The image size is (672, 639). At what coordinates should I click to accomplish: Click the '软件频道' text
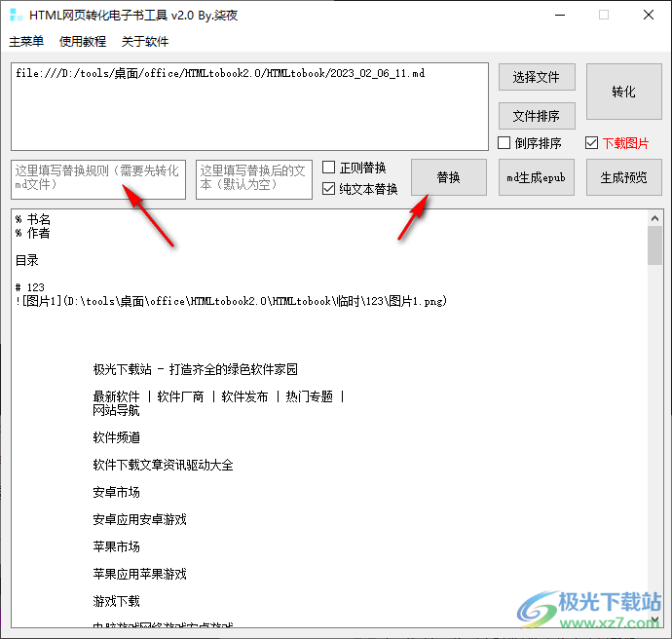point(116,437)
